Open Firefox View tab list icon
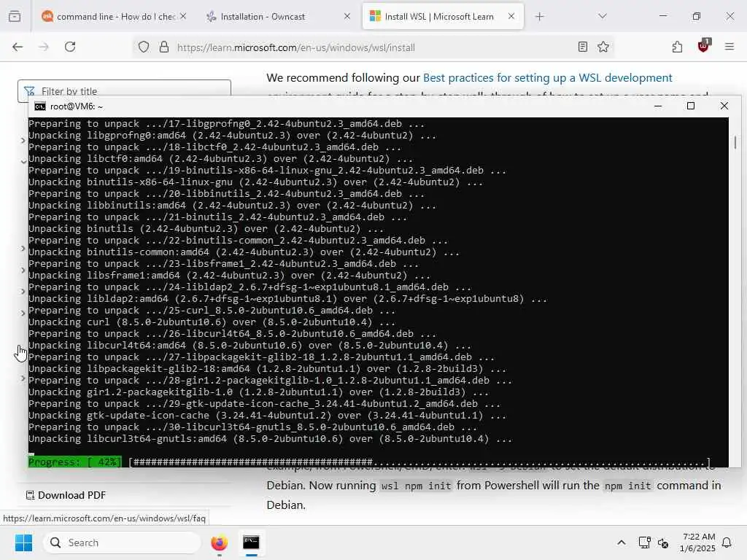Screen dimensions: 747x560 click(15, 17)
